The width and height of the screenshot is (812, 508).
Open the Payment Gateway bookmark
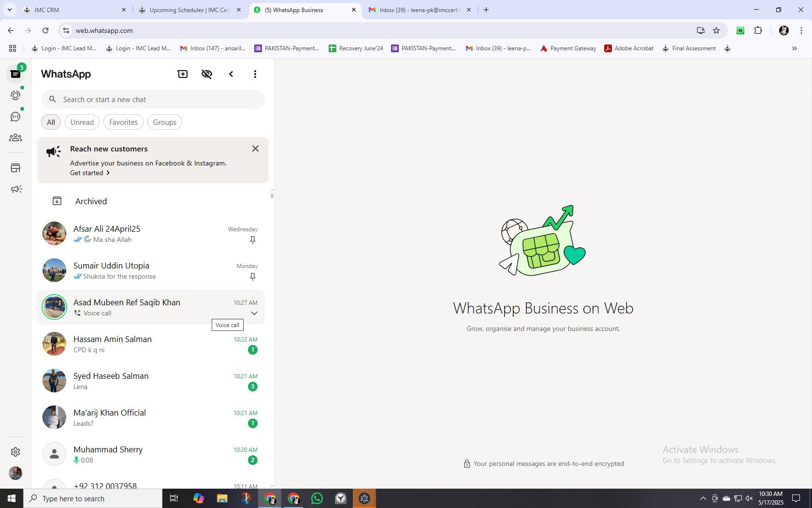(x=568, y=48)
